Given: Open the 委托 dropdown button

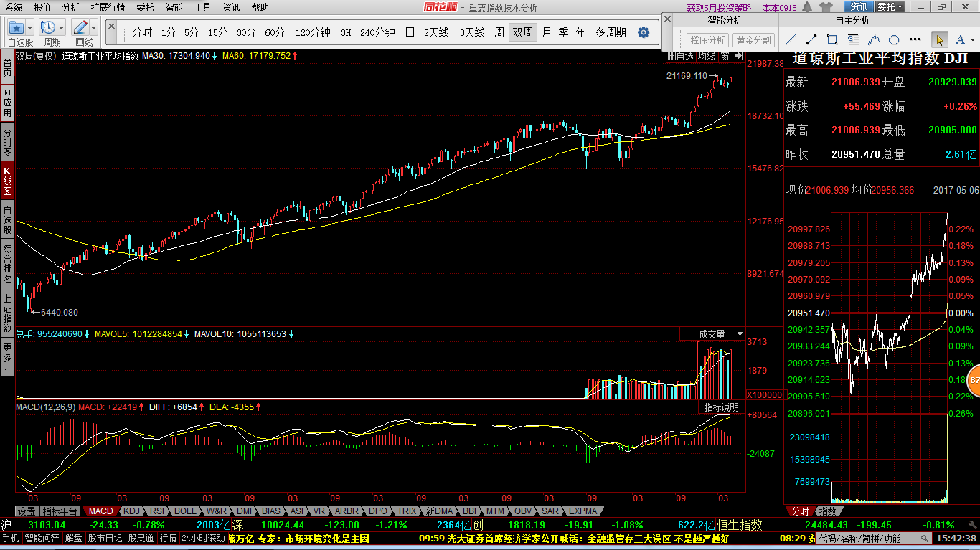Looking at the screenshot, I should (x=891, y=7).
